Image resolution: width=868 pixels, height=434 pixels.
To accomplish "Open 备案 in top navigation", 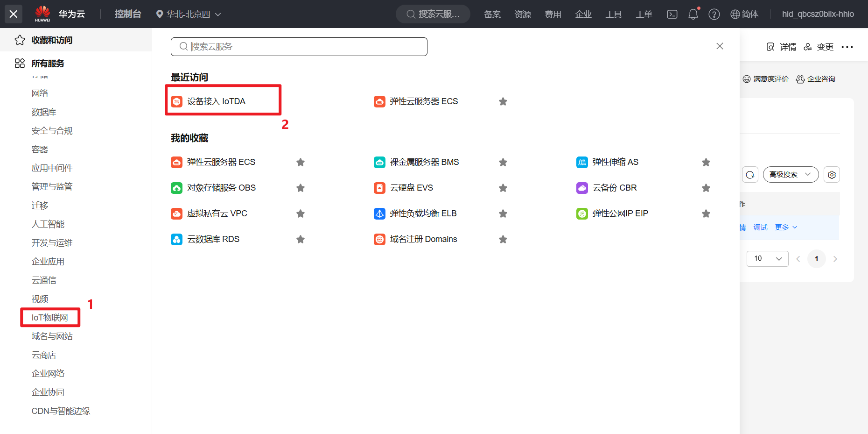I will click(492, 14).
